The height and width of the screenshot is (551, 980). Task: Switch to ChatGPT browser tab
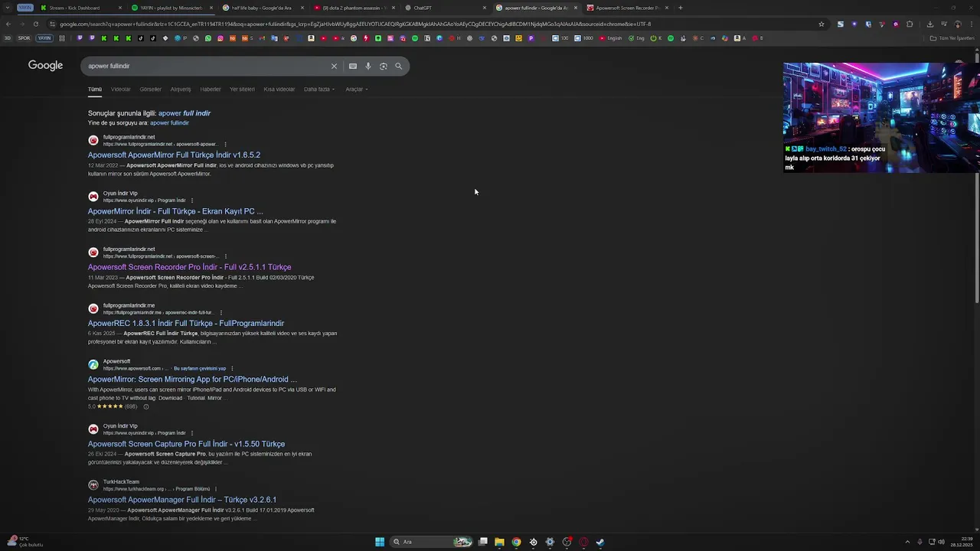click(444, 8)
